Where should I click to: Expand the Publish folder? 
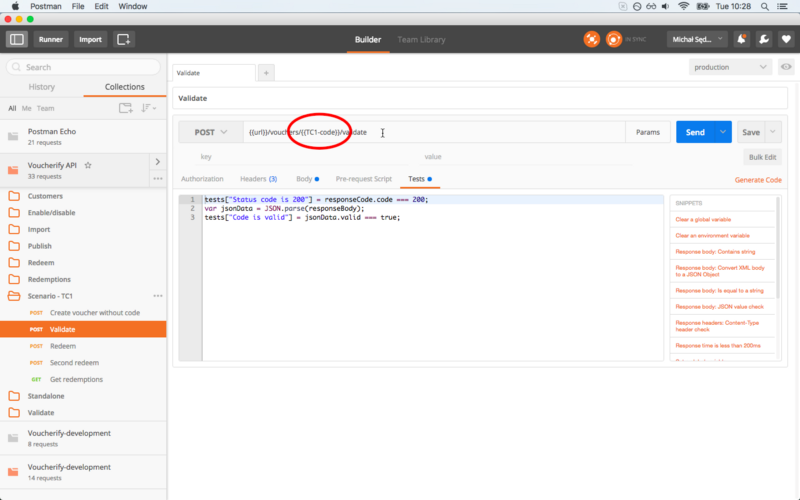tap(83, 246)
